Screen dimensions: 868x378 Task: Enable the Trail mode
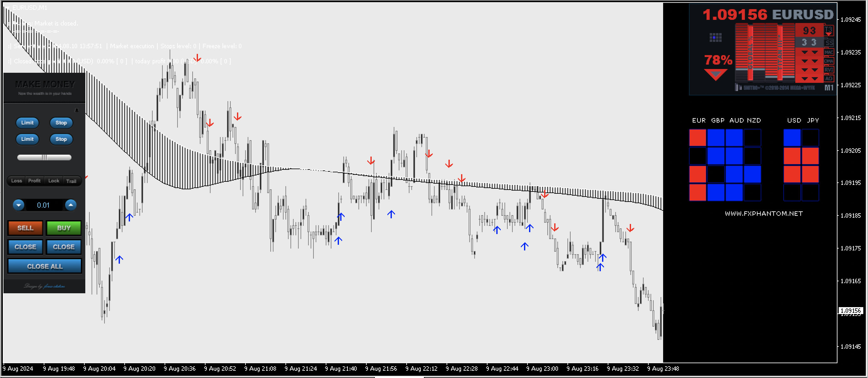(72, 181)
